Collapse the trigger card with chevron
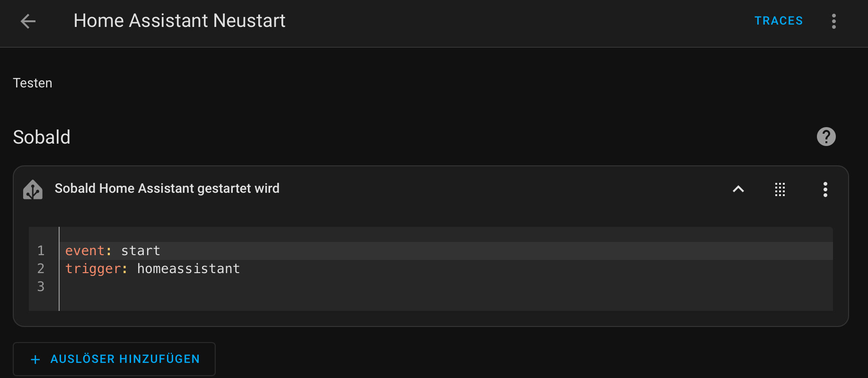 738,189
